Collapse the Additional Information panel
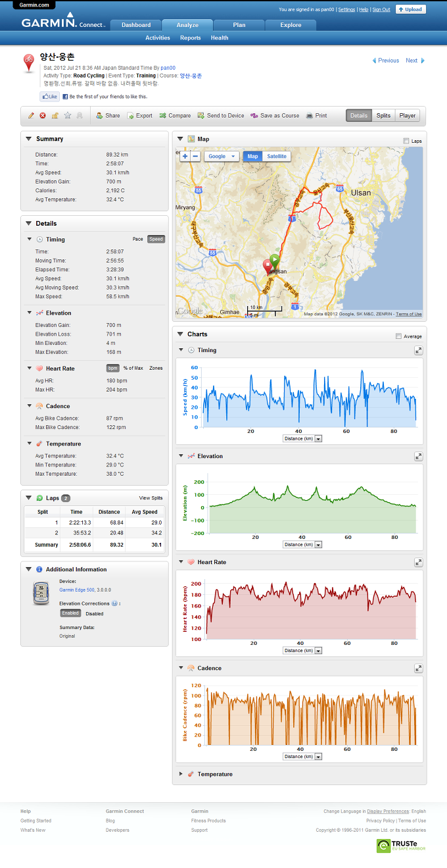The image size is (447, 868). point(28,569)
